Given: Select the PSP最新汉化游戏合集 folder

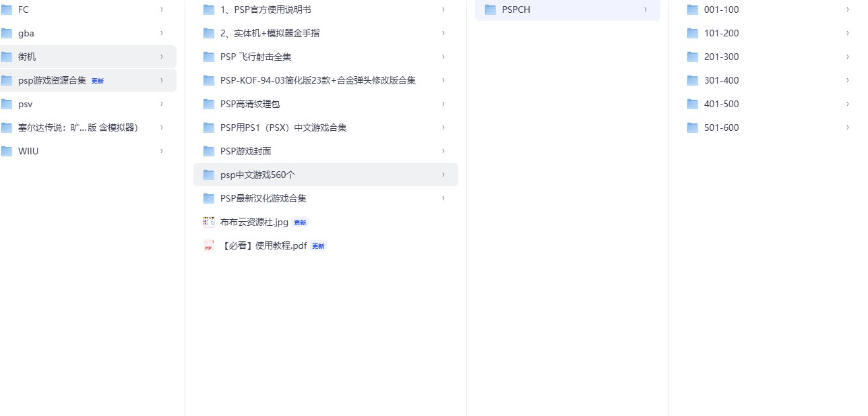Looking at the screenshot, I should (x=263, y=198).
